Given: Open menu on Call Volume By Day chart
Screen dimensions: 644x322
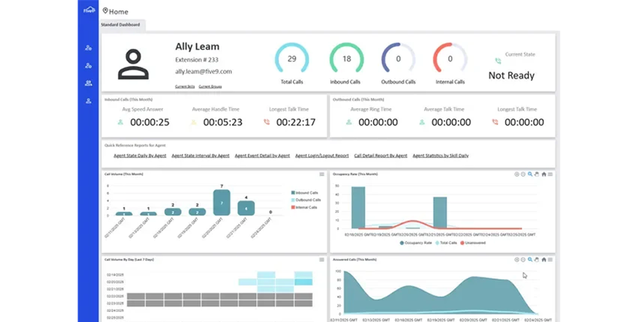Looking at the screenshot, I should (322, 260).
